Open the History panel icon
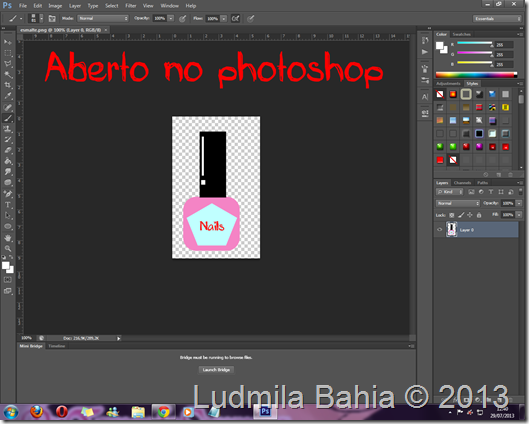The width and height of the screenshot is (529, 424). 425,40
